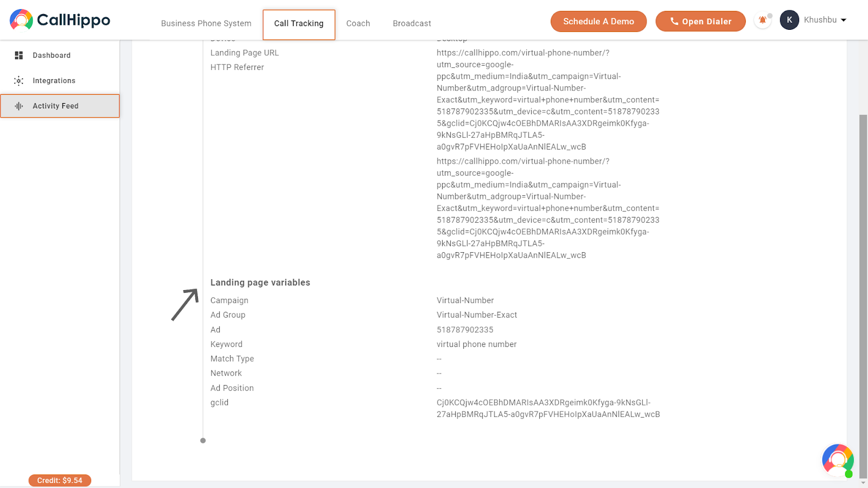Click the Khushbu username
The image size is (868, 488).
point(820,20)
